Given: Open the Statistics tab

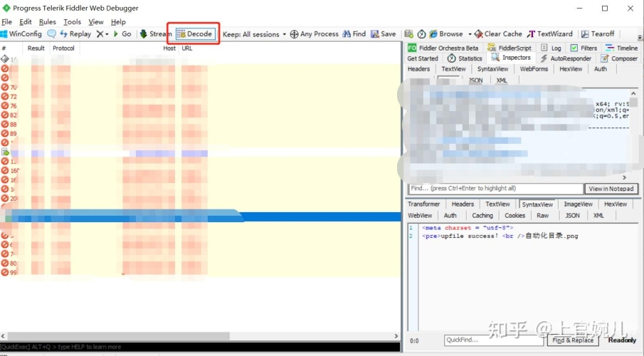Looking at the screenshot, I should pyautogui.click(x=465, y=58).
